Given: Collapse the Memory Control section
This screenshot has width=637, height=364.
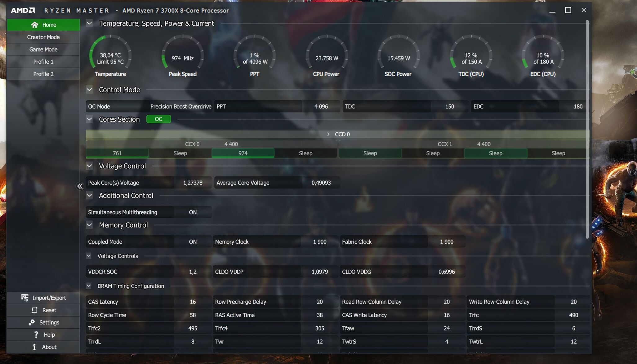Looking at the screenshot, I should (89, 225).
